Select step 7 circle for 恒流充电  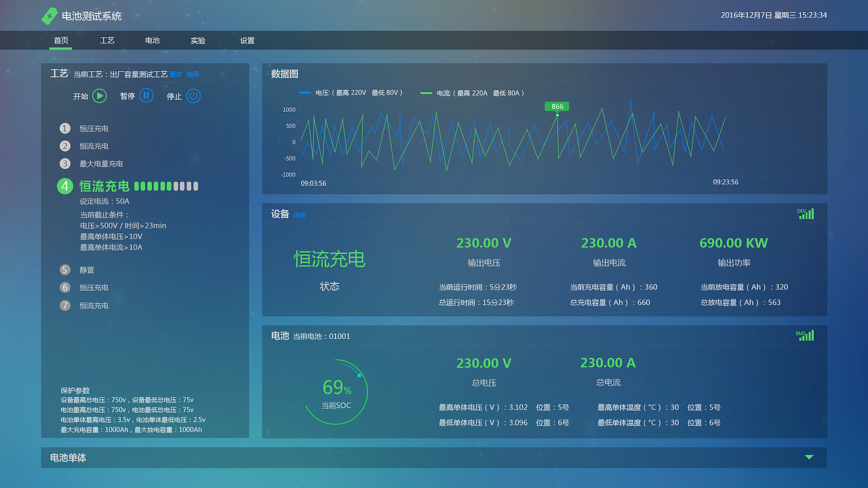tap(65, 305)
